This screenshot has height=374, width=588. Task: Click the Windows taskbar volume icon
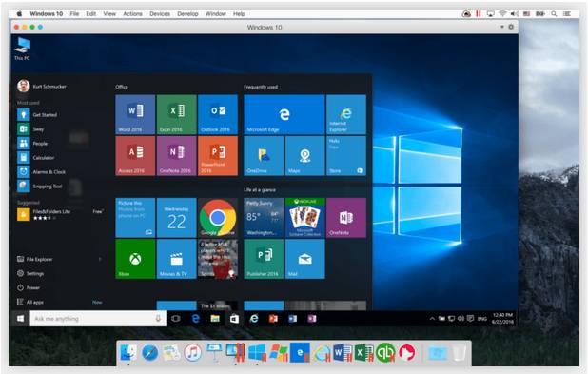(461, 319)
